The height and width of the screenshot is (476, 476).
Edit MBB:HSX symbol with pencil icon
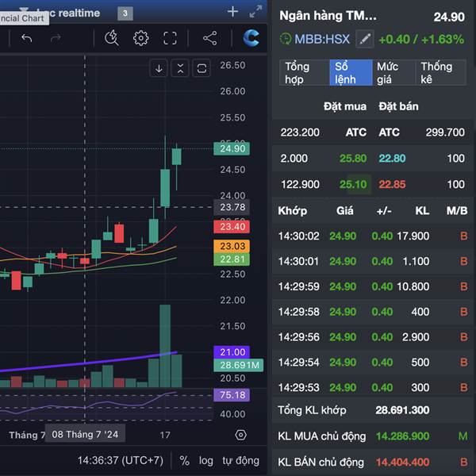(365, 39)
